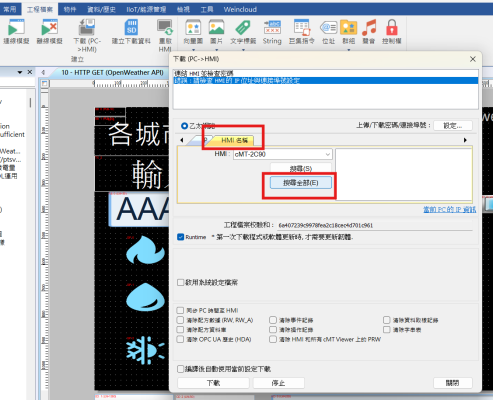This screenshot has width=493, height=400.
Task: Open the HMI model dropdown cMT-2C90
Action: click(x=283, y=154)
